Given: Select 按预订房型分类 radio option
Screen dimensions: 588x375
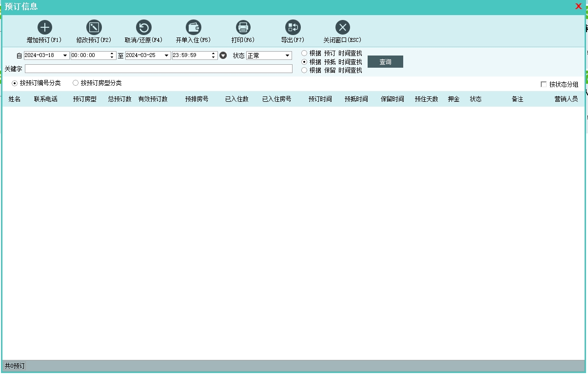Looking at the screenshot, I should tap(76, 83).
